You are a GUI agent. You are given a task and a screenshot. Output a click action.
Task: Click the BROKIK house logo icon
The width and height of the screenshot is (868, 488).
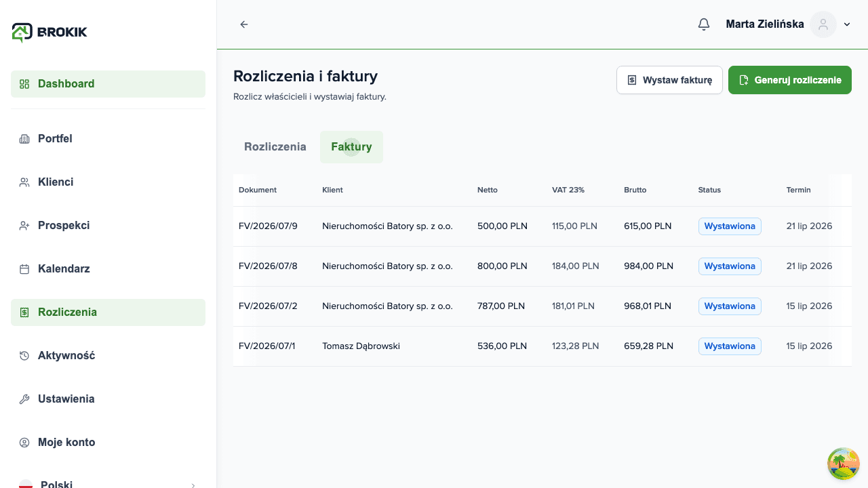(x=22, y=32)
